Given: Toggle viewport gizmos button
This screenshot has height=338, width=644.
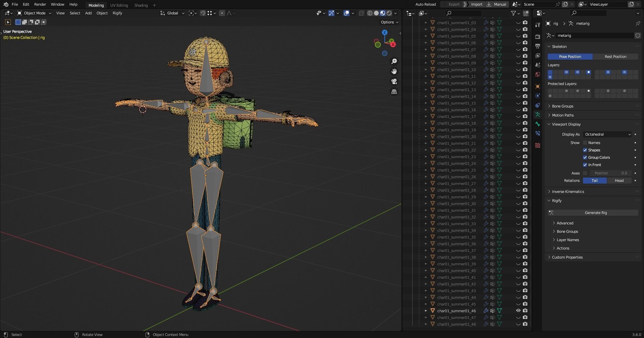Looking at the screenshot, I should point(331,13).
